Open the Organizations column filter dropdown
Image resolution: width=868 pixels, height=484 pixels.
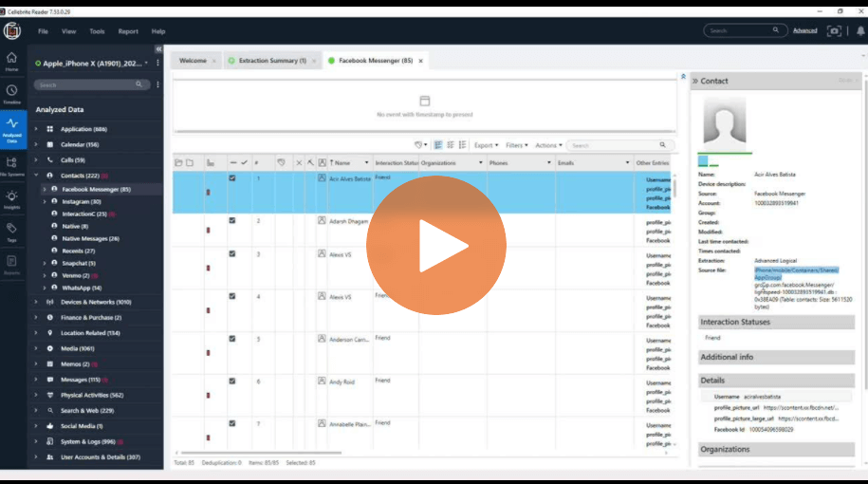481,163
